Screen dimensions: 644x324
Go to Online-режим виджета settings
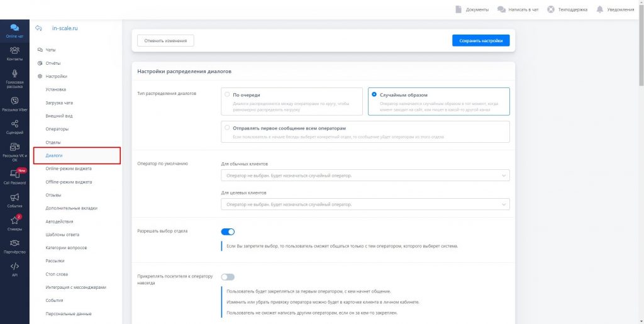[x=69, y=169]
